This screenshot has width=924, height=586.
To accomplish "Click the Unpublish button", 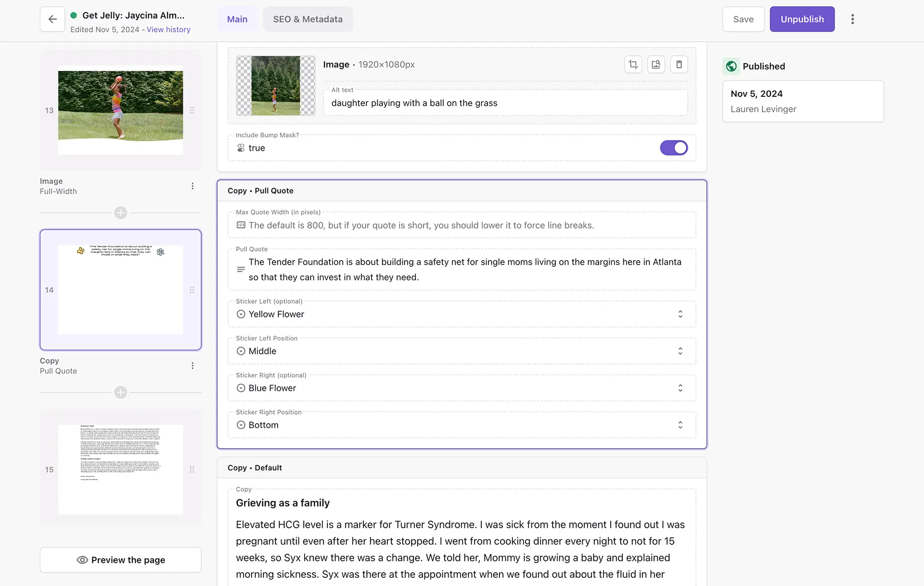I will tap(802, 19).
